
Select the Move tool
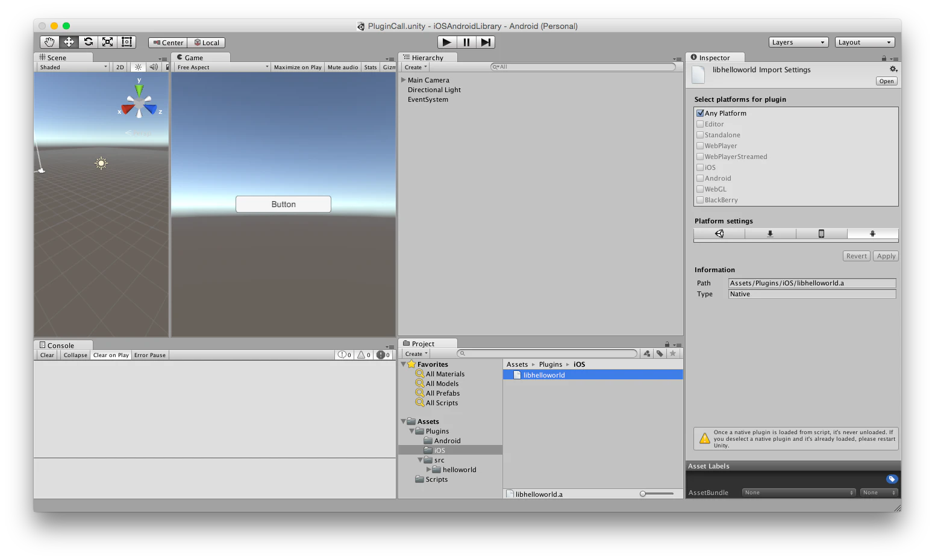pyautogui.click(x=69, y=42)
